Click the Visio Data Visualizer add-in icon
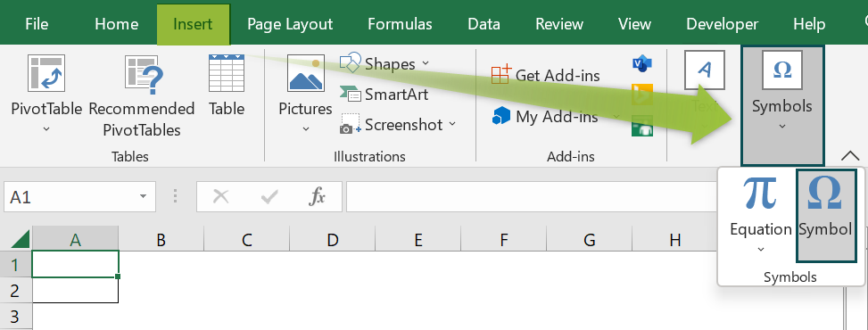 click(642, 63)
